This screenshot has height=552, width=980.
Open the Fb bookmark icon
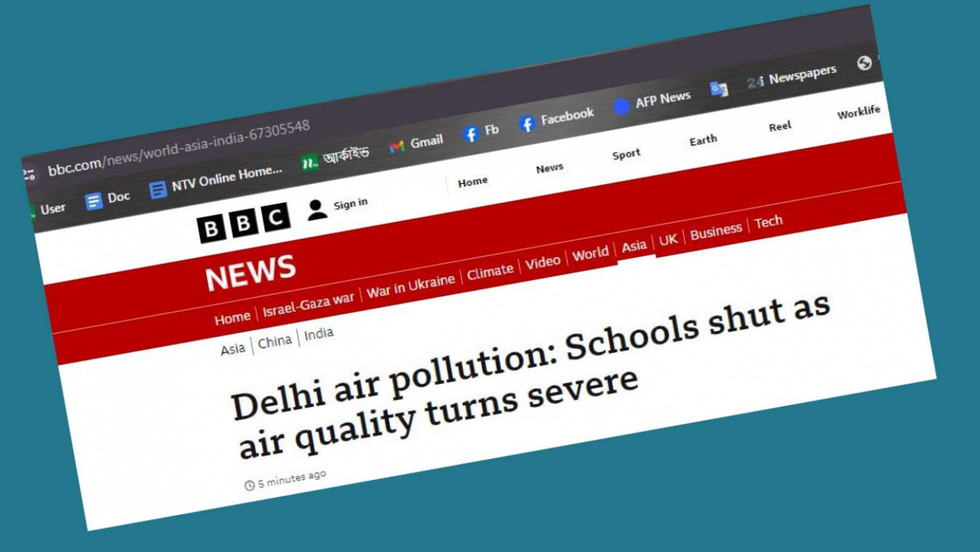[x=472, y=133]
